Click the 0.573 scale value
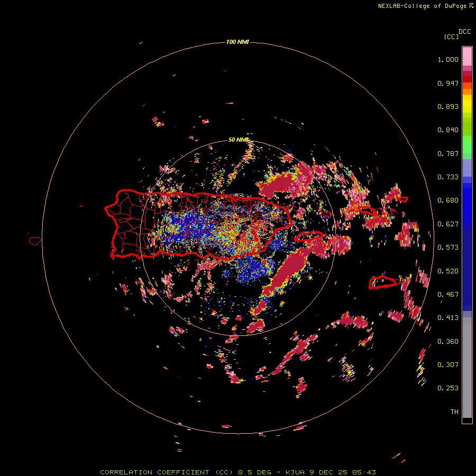This screenshot has height=476, width=476. 448,248
